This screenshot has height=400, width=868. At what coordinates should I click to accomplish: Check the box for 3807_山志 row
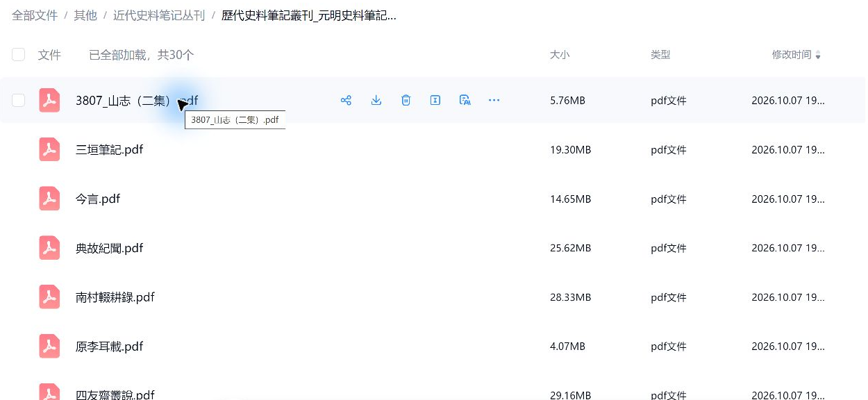[19, 100]
